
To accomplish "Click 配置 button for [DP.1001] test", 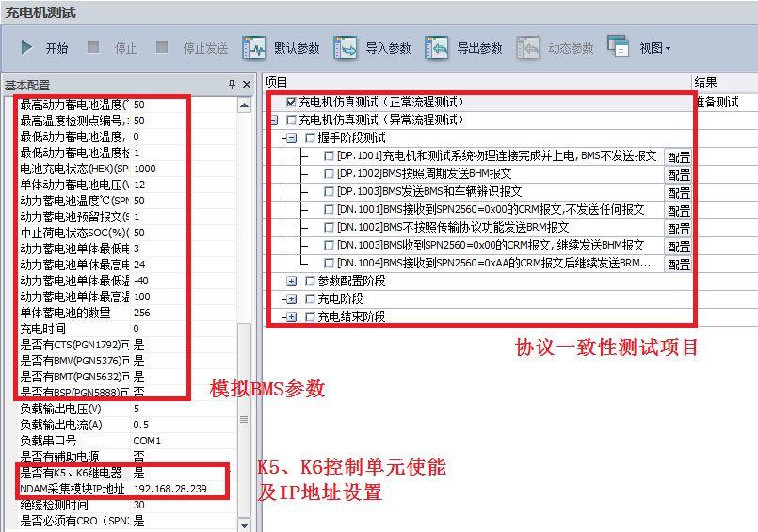I will pos(678,157).
